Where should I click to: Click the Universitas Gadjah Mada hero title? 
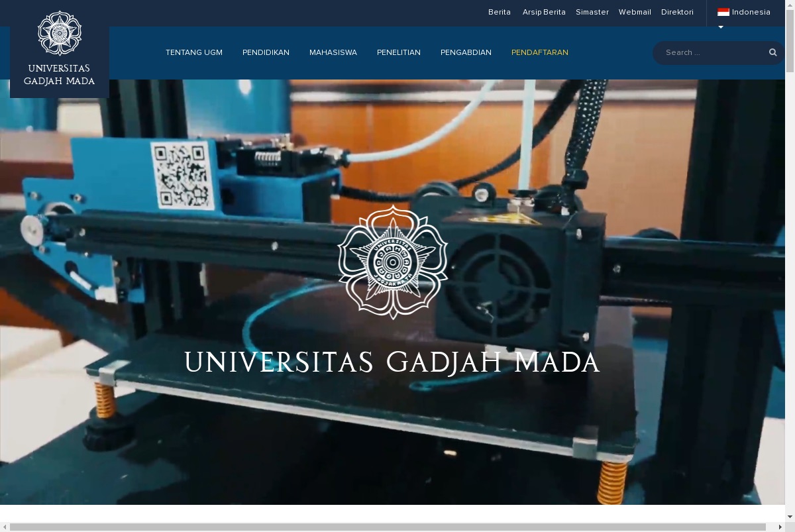[392, 363]
